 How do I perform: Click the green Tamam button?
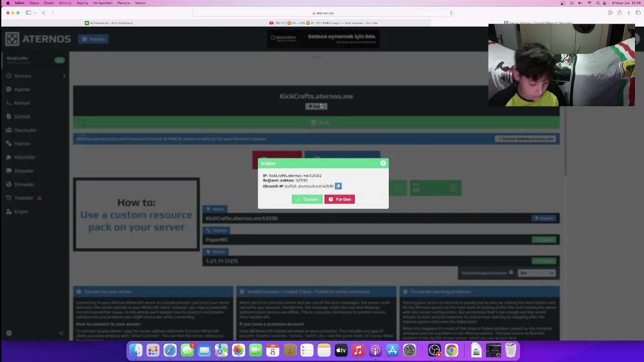click(307, 199)
